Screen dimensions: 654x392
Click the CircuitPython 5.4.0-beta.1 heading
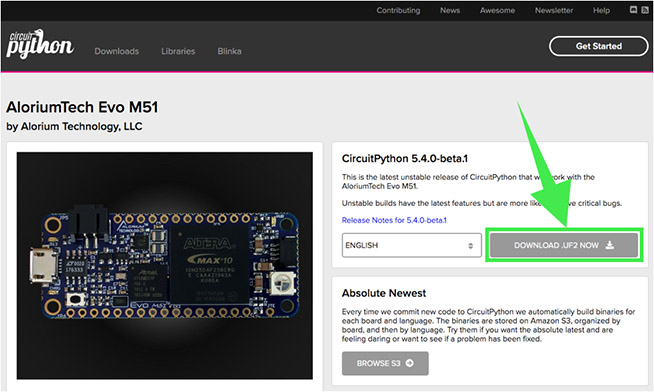pyautogui.click(x=405, y=158)
